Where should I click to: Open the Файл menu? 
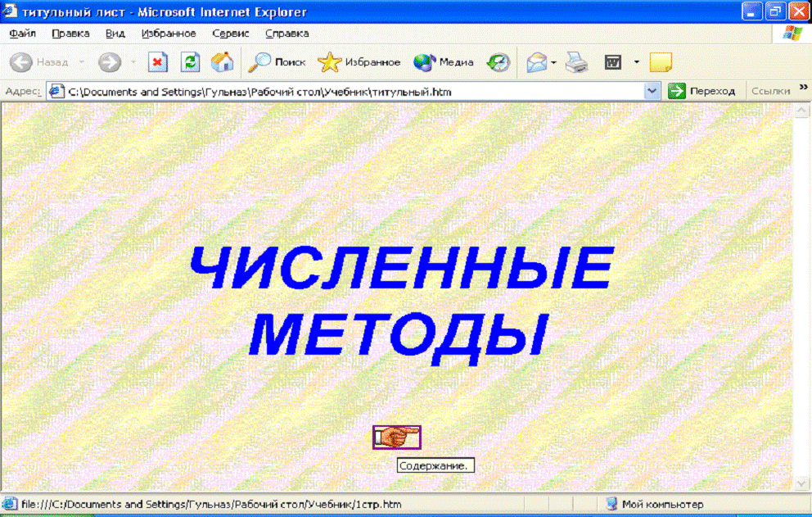22,34
